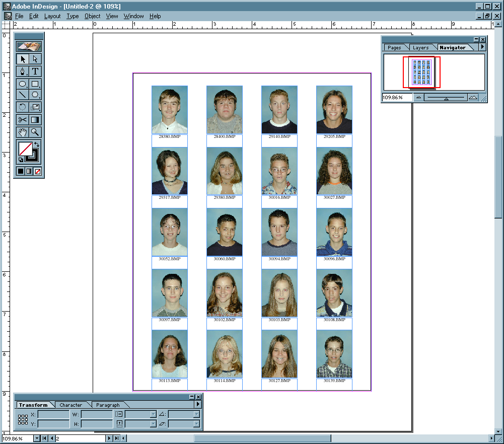
Task: Switch to the Pages tab
Action: point(394,47)
